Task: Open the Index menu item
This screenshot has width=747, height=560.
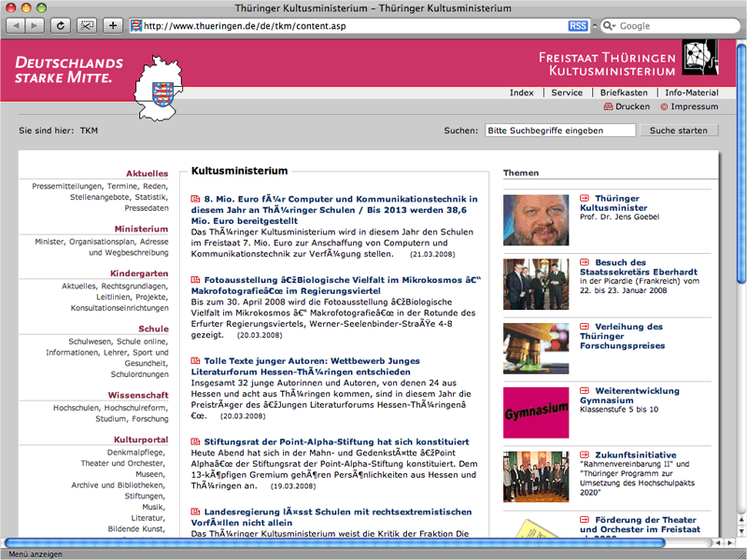Action: pos(521,92)
